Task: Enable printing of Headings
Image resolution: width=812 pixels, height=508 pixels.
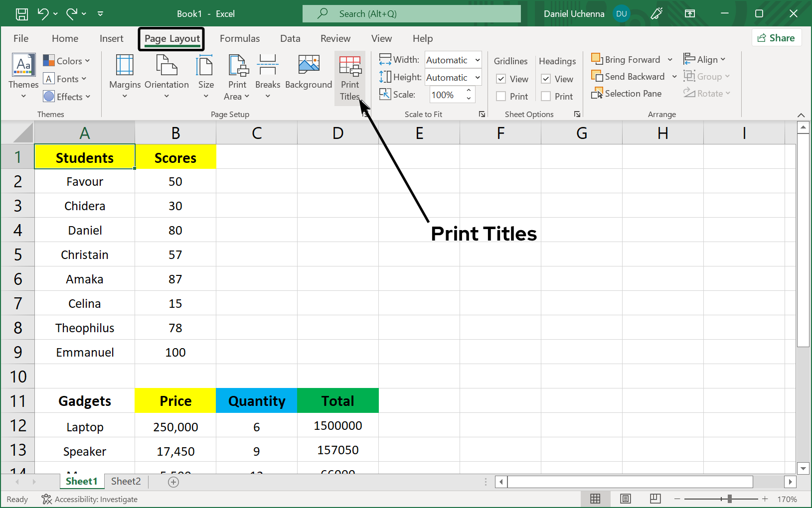Action: (546, 96)
